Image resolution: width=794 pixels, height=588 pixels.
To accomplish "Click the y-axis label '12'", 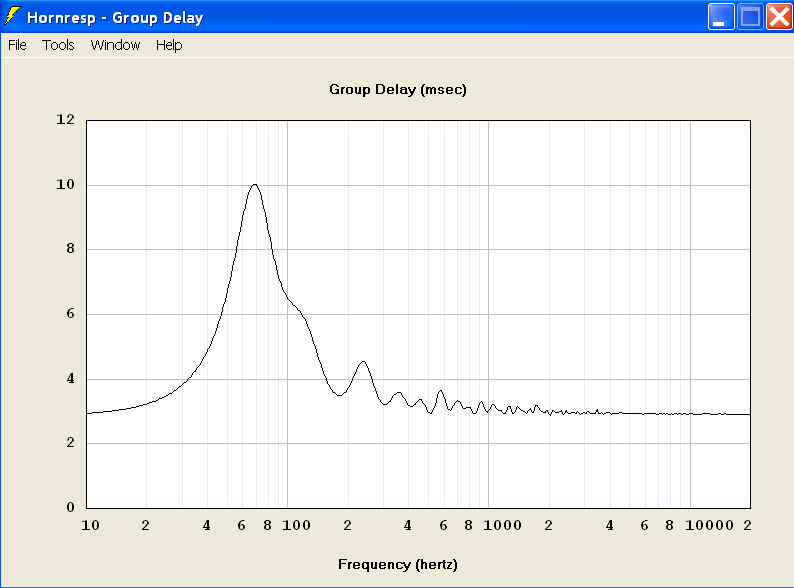I will click(x=65, y=120).
